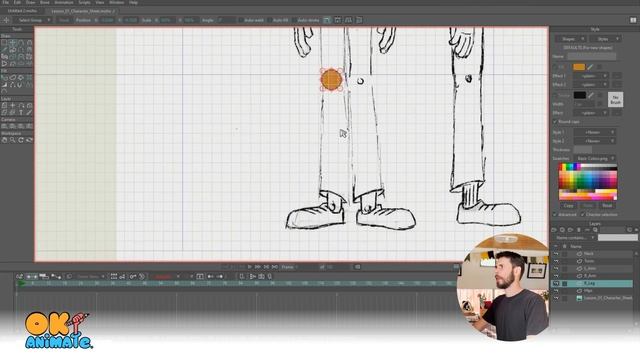Screen dimensions: 640x360
Task: Toggle the Advanced checkbox
Action: (555, 214)
